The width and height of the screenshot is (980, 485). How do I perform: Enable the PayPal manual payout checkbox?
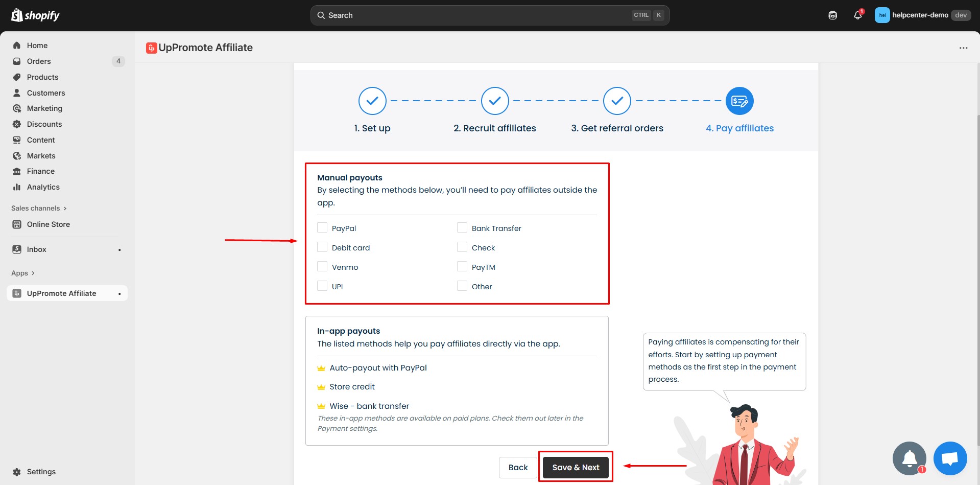pos(322,228)
